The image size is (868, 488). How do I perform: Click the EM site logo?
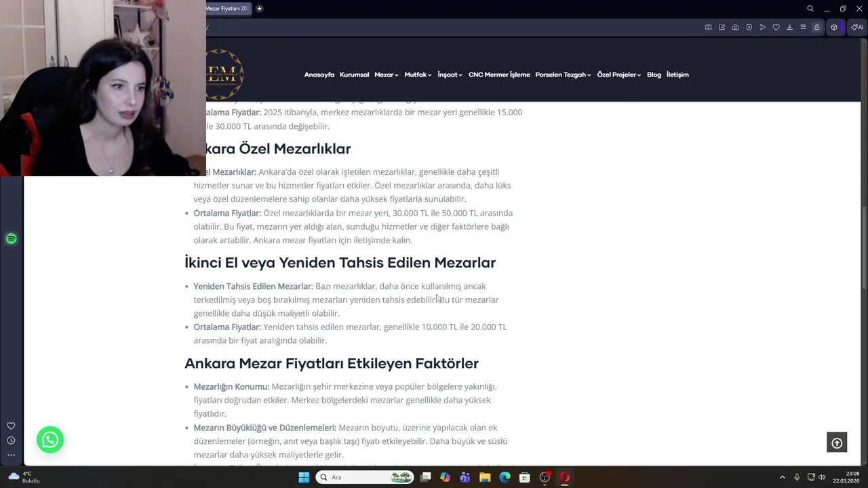[x=225, y=74]
